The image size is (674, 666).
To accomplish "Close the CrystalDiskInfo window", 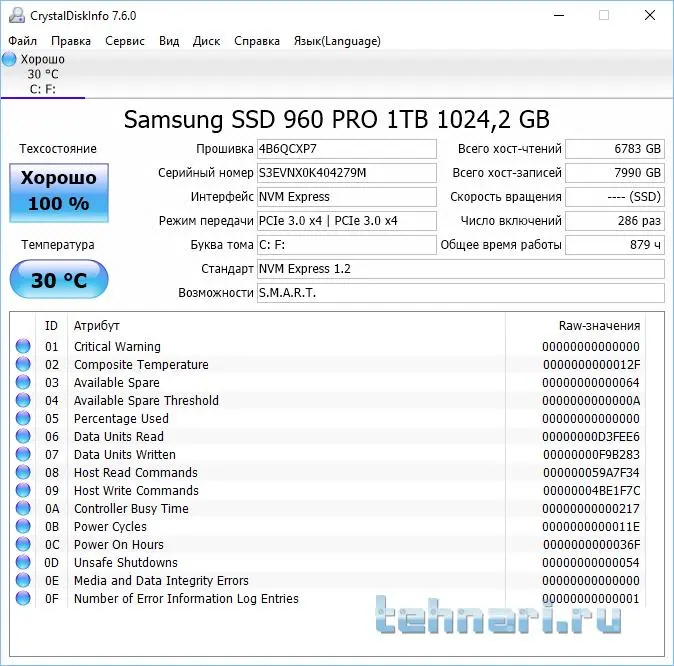I will [650, 15].
